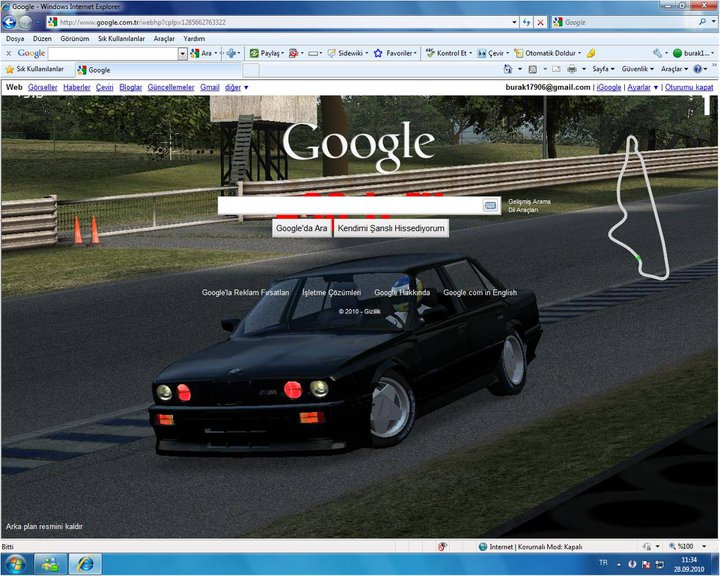The image size is (720, 576).
Task: Open the Sayfa dropdown menu
Action: point(603,69)
